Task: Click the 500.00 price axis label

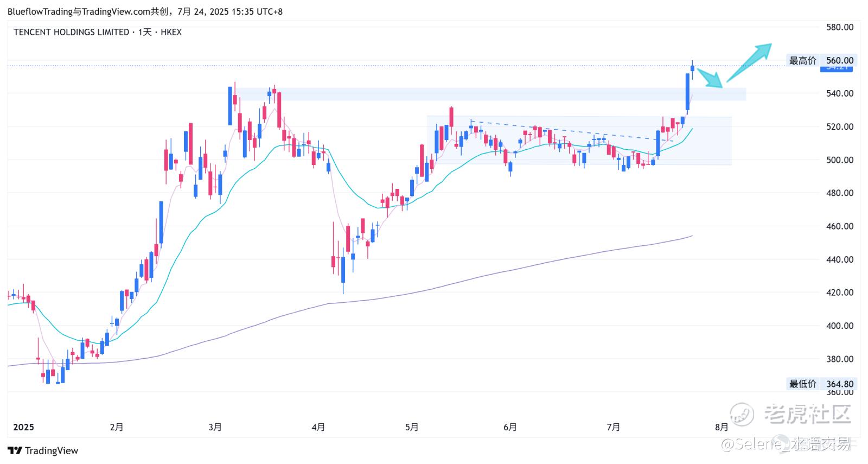Action: [840, 160]
